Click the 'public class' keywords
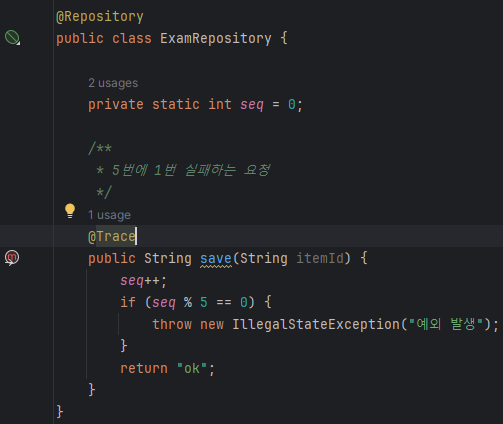Screen dimensions: 503x424 pos(104,38)
